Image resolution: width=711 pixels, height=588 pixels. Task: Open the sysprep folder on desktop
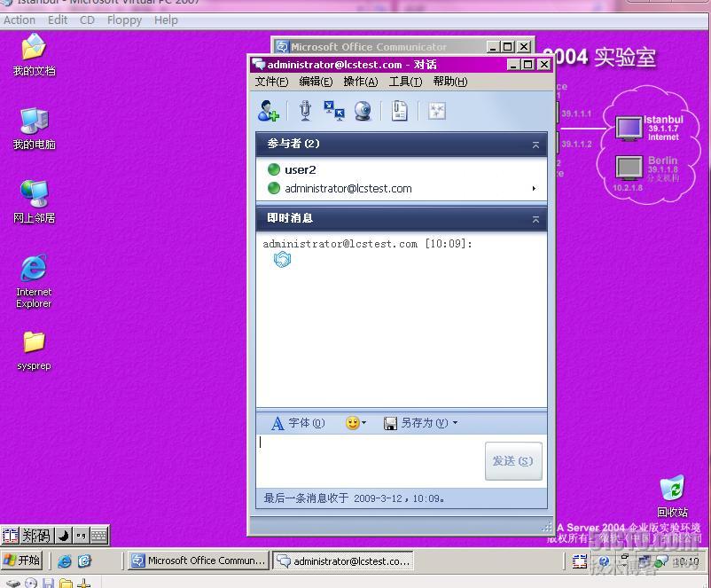(x=34, y=350)
